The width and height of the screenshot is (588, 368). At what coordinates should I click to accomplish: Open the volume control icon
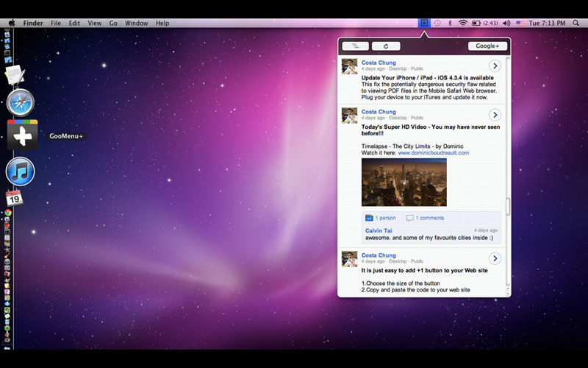coord(506,23)
